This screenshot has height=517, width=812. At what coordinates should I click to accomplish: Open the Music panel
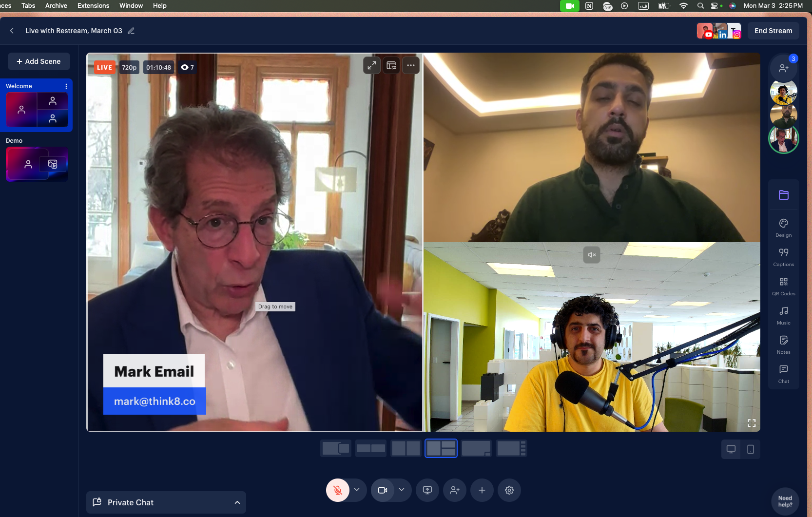(784, 315)
